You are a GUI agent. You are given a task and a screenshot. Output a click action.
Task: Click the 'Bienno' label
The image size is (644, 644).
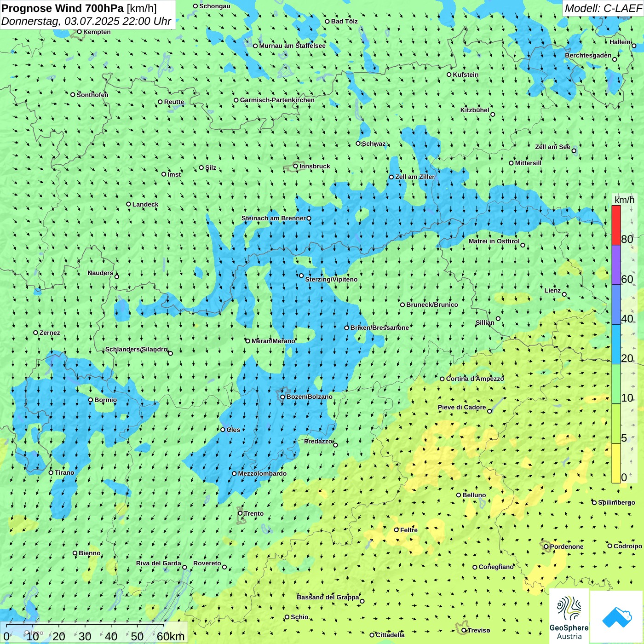(x=90, y=553)
